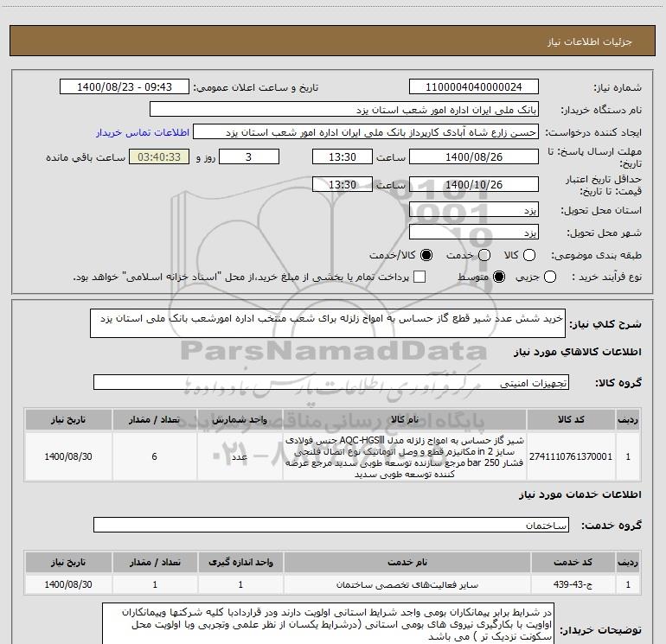Click the goods unit cell عدد
The height and width of the screenshot is (644, 666).
[x=240, y=456]
